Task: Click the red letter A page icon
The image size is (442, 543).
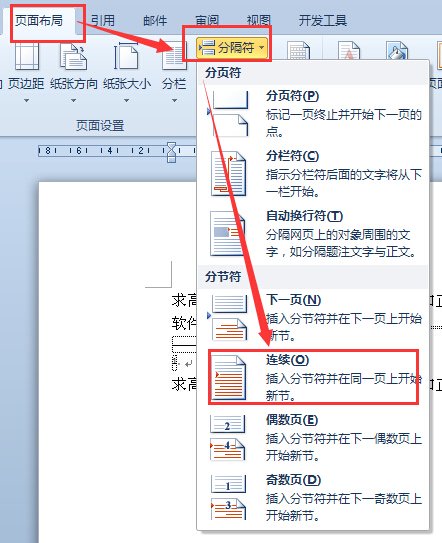Action: tap(349, 51)
